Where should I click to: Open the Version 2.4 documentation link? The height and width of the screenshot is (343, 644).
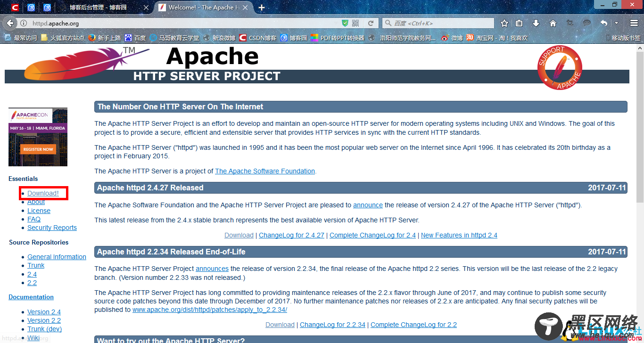coord(44,312)
